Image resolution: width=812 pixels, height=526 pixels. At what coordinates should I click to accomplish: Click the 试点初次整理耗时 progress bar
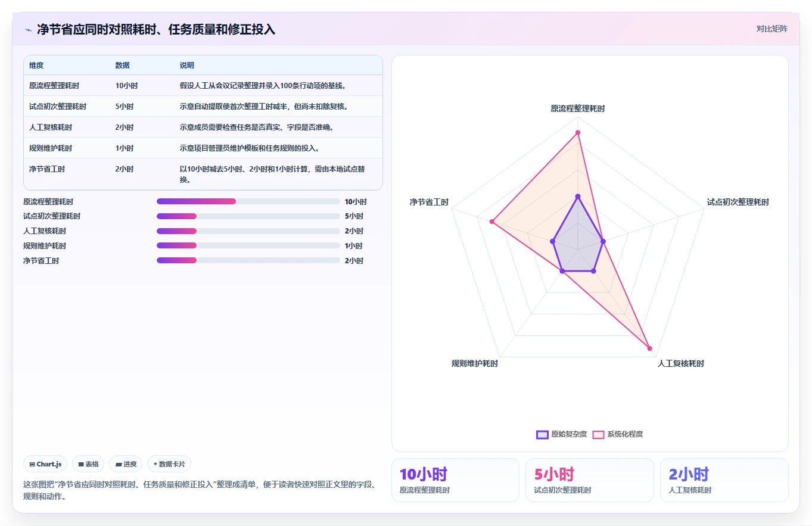pyautogui.click(x=248, y=216)
